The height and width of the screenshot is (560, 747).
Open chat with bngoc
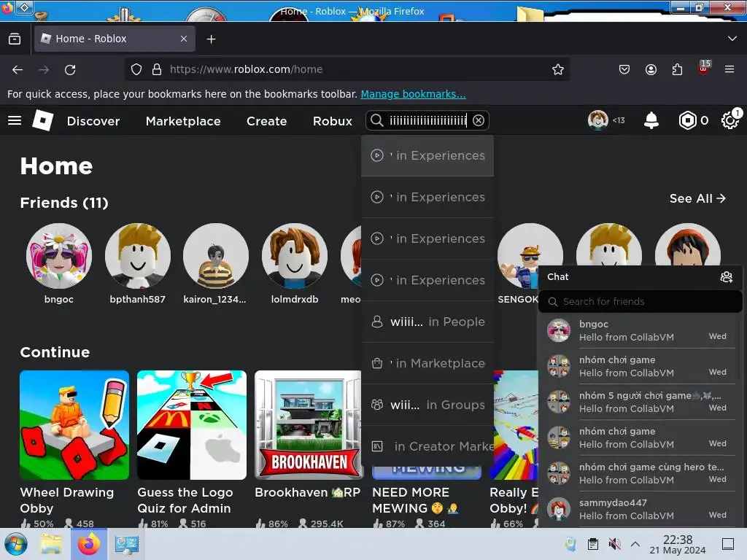click(640, 330)
